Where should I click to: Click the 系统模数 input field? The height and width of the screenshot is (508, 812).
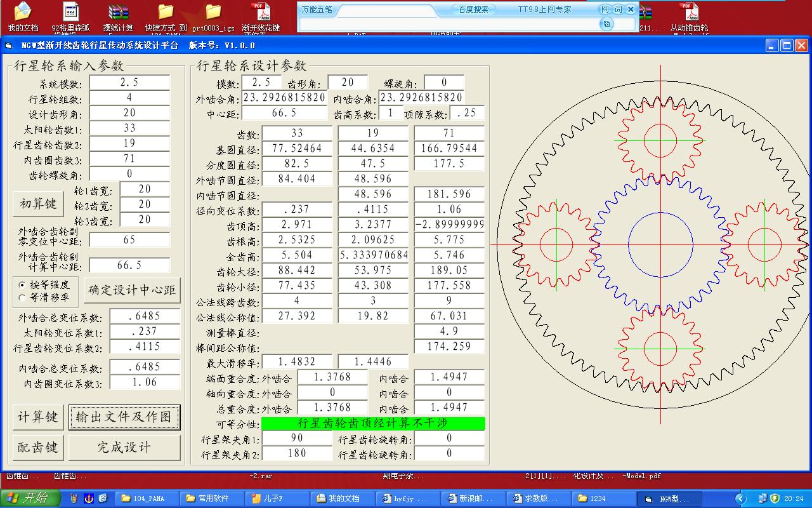129,83
